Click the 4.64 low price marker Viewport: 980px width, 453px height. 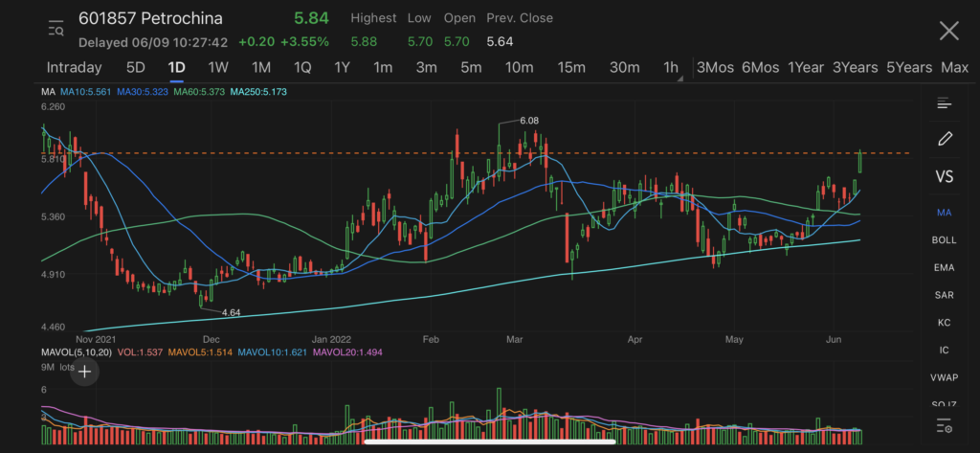coord(232,312)
